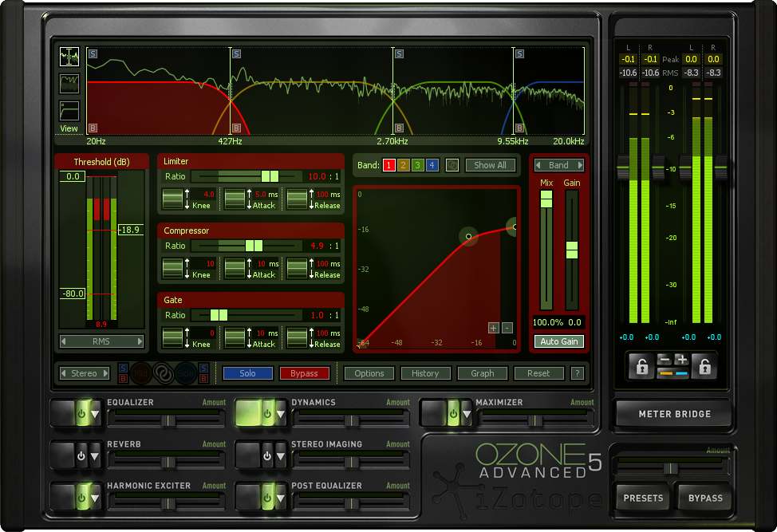Switch to band 4 in Band selector
Screen dimensions: 777x532
click(x=432, y=165)
